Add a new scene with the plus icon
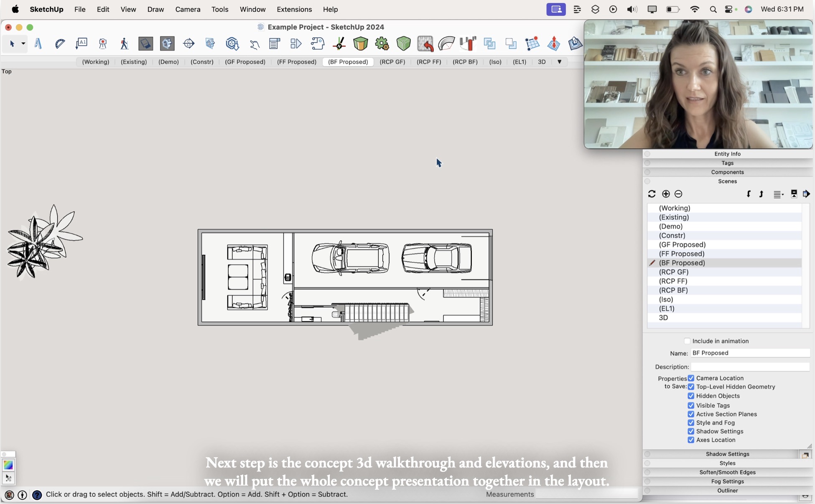815x504 pixels. [665, 194]
